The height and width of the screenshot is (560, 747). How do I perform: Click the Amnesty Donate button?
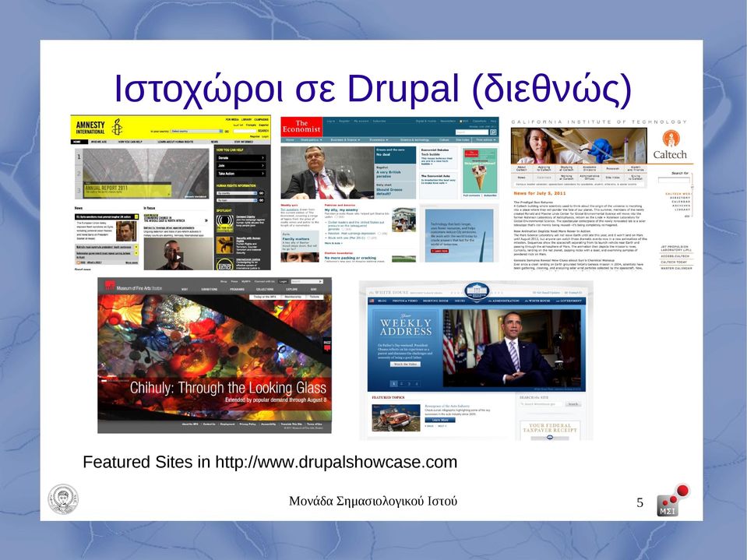click(241, 157)
